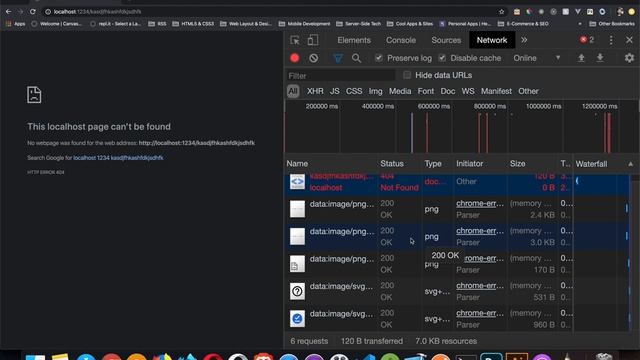Select the 531 B svg request row
This screenshot has width=640, height=360.
coord(457,291)
